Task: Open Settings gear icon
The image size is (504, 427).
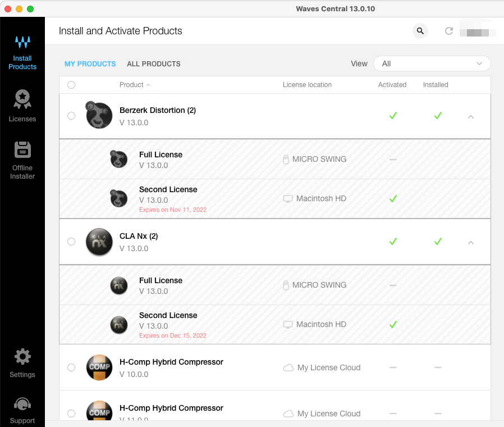Action: point(22,357)
